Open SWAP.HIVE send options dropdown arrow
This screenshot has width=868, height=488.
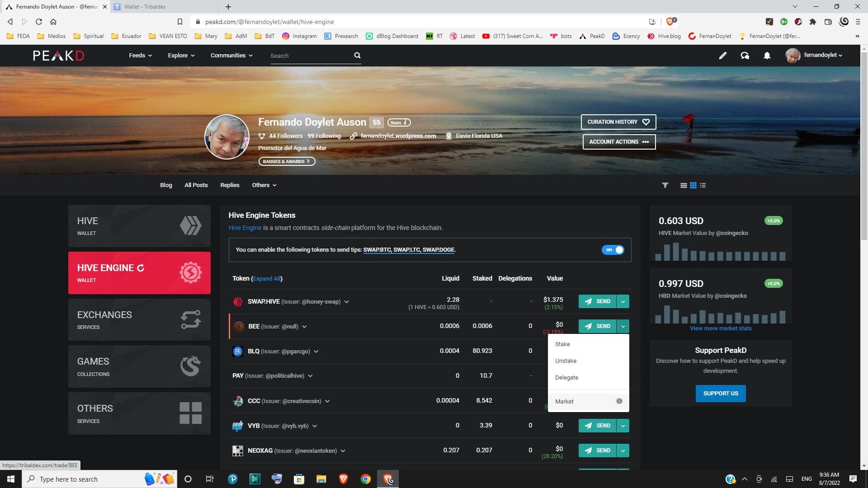623,301
